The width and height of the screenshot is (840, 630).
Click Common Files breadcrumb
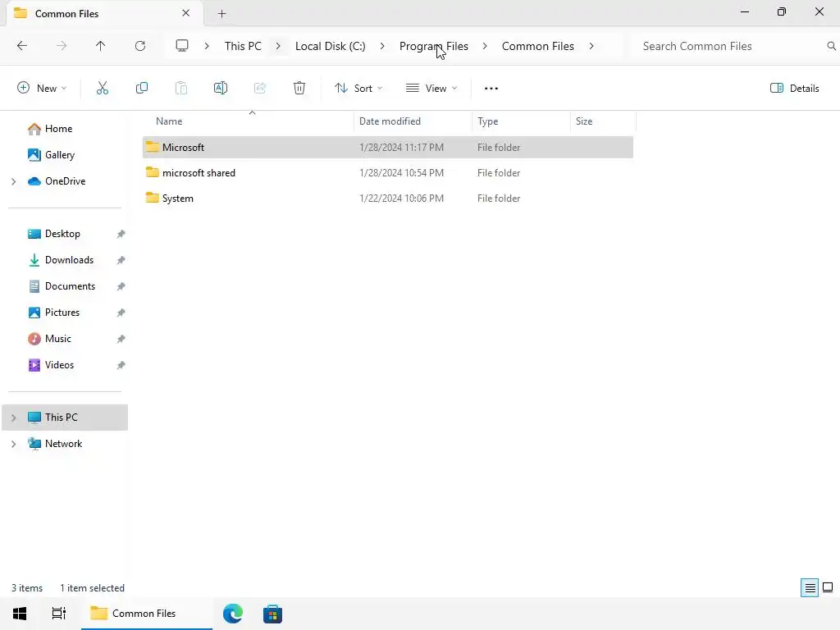click(x=538, y=46)
